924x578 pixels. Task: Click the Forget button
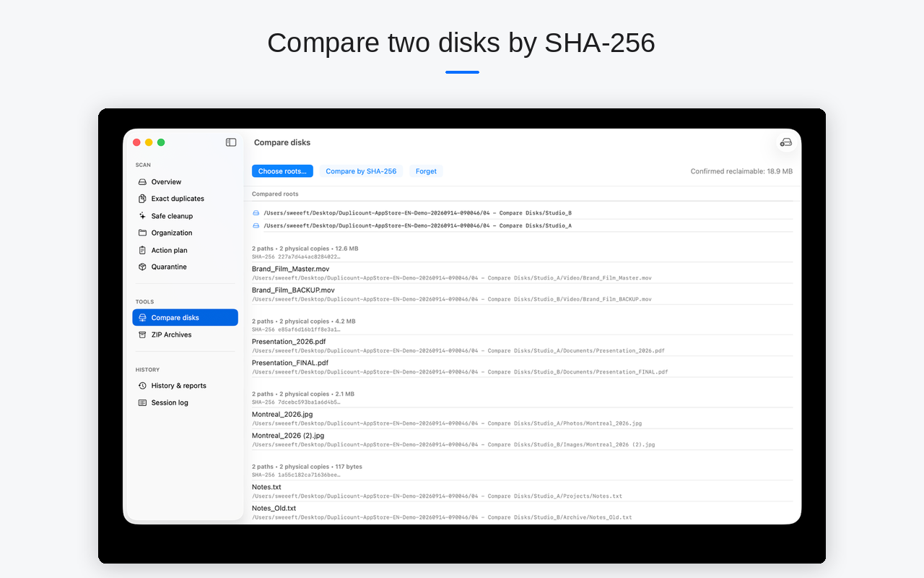point(426,171)
